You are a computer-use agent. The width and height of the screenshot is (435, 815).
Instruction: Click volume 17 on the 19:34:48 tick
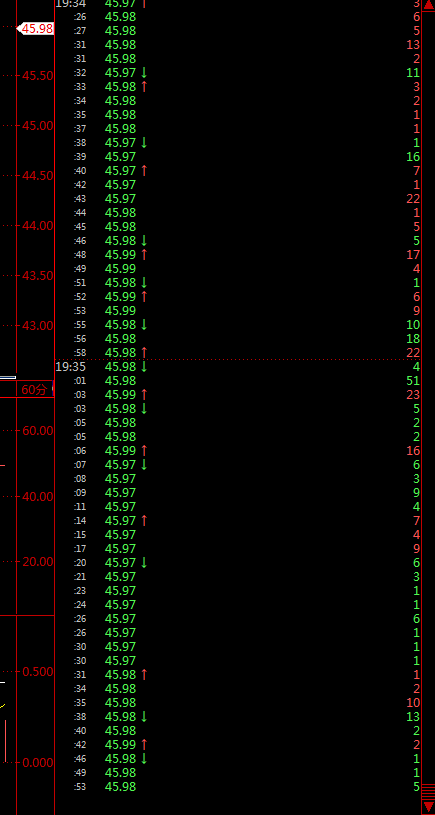(413, 255)
